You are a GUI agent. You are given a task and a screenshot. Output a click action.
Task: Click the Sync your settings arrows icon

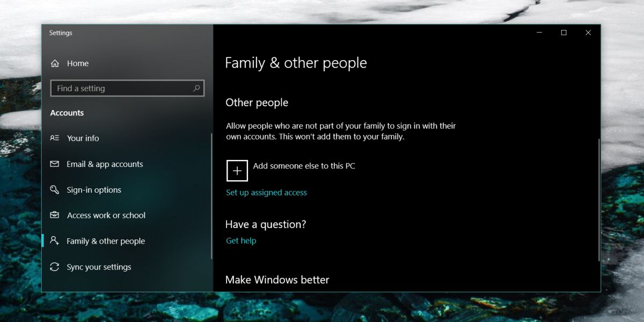coord(54,267)
